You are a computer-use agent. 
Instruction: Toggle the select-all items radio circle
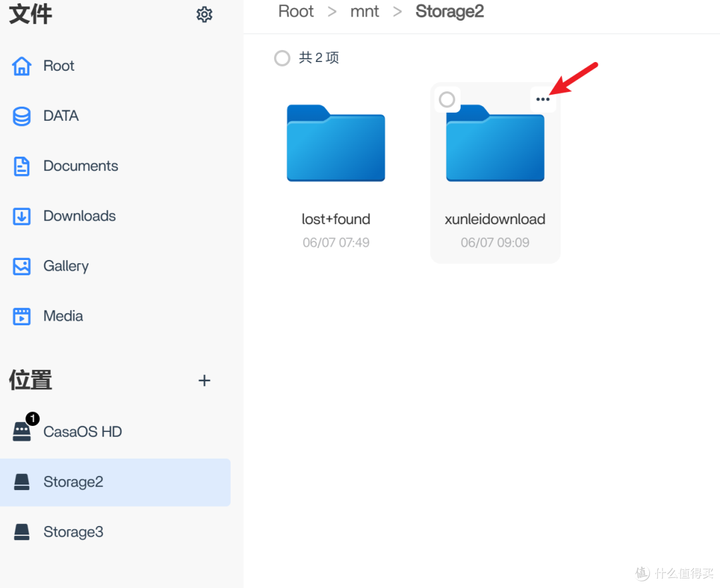(x=282, y=58)
